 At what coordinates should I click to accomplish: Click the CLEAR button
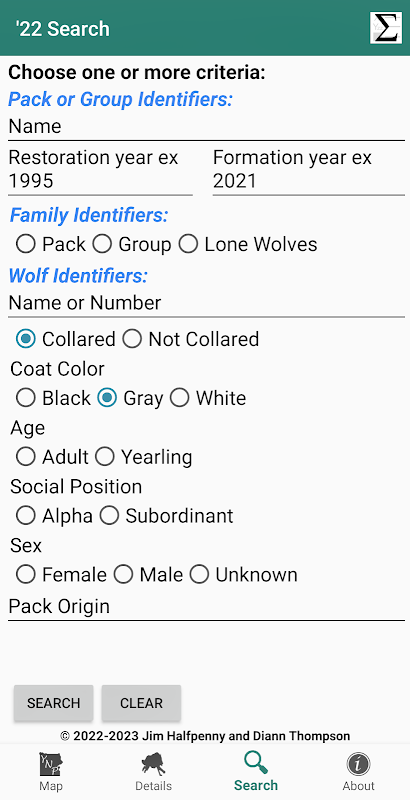141,703
